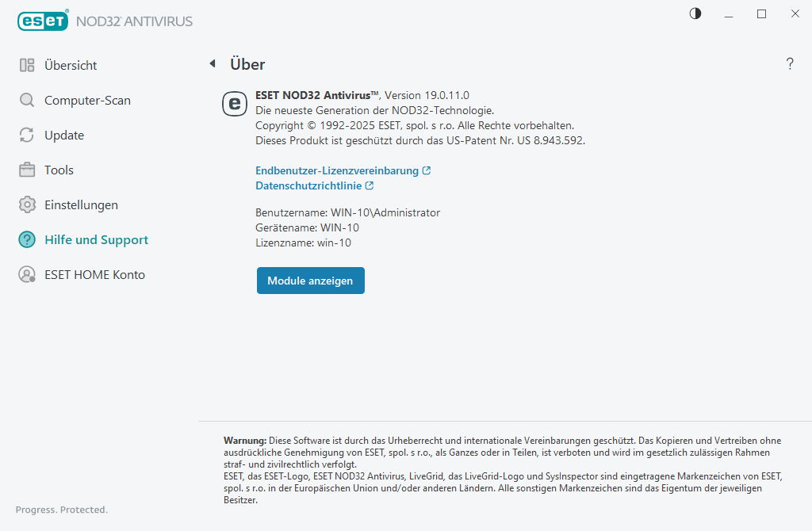Toggle dark mode in the title bar
812x531 pixels.
(695, 13)
